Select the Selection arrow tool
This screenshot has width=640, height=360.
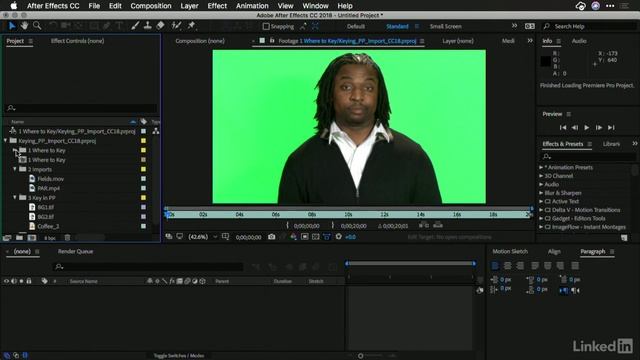click(12, 26)
